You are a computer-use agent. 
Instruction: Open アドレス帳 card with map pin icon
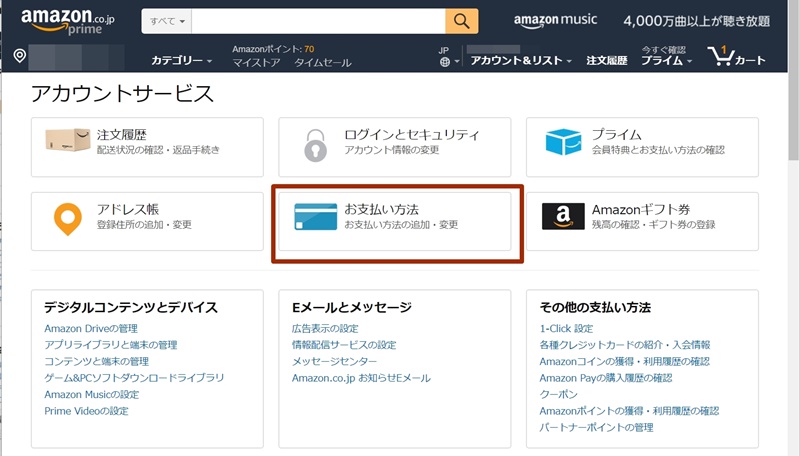click(x=147, y=217)
